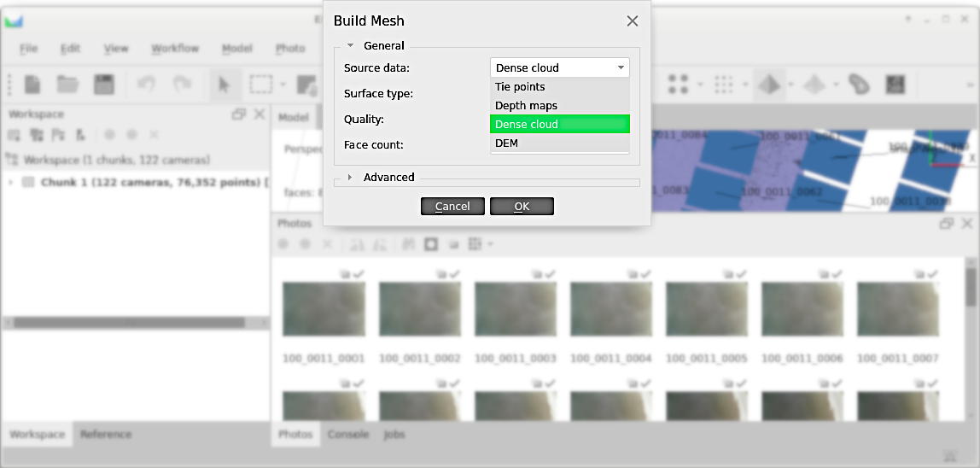Open the tiled model view dropdown arrow
This screenshot has width=980, height=468.
click(x=837, y=84)
